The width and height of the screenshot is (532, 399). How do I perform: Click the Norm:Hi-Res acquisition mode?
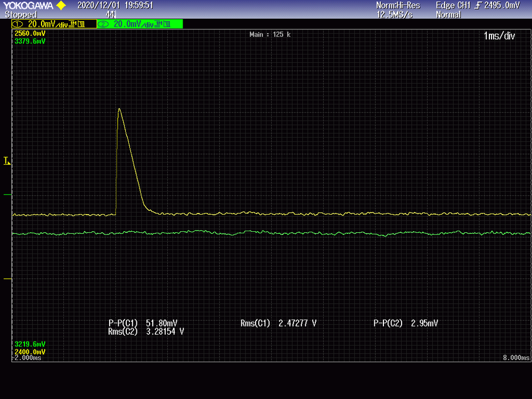(398, 5)
